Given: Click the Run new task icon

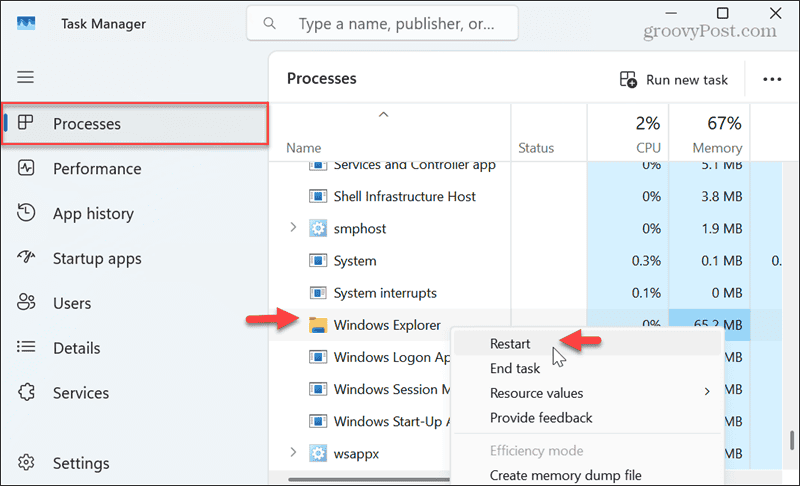Looking at the screenshot, I should point(628,80).
